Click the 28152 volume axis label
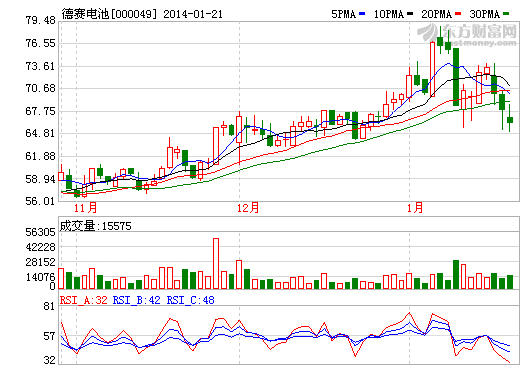Viewport: 520px width, 365px height. (40, 262)
